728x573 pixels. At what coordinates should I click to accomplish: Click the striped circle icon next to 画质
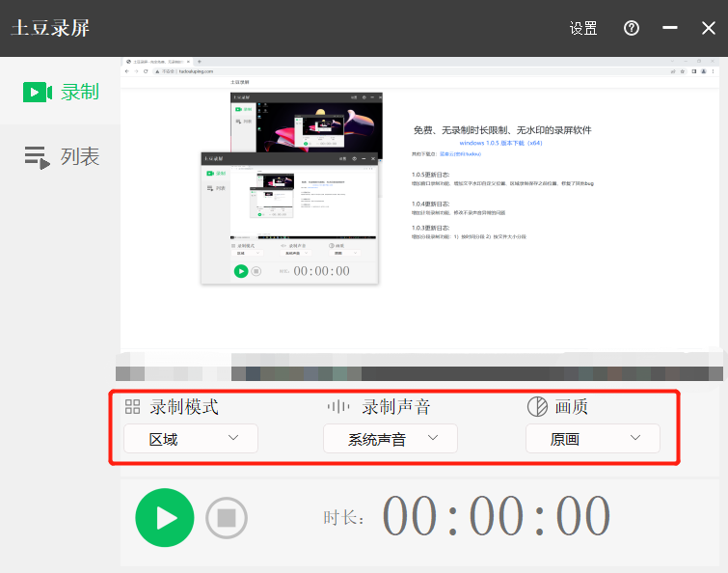click(x=537, y=407)
